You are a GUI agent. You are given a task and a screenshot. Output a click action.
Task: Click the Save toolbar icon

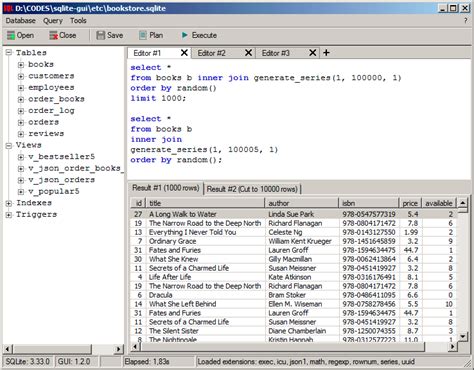100,35
